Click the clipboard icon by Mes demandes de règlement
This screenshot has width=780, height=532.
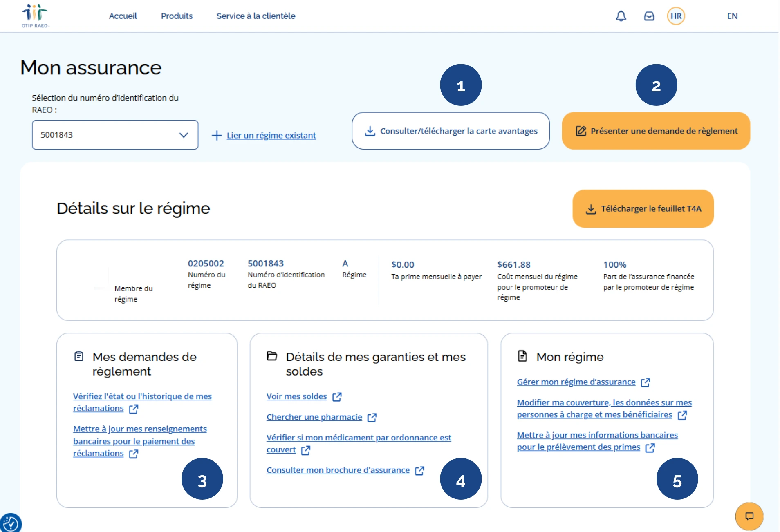click(78, 356)
